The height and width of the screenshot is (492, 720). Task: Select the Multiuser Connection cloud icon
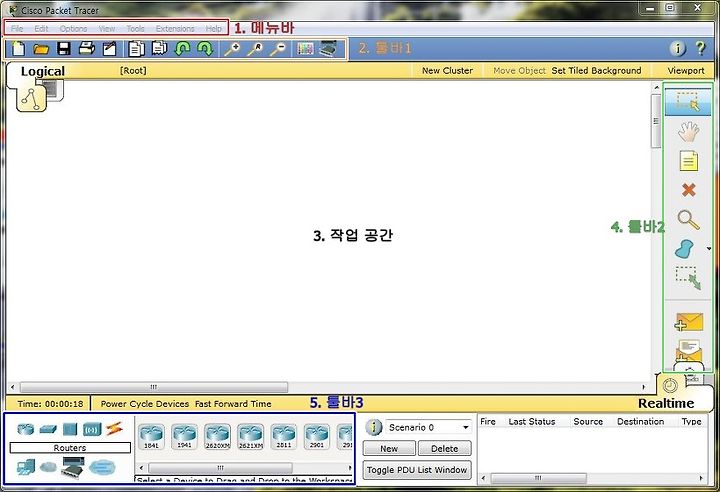(x=102, y=467)
